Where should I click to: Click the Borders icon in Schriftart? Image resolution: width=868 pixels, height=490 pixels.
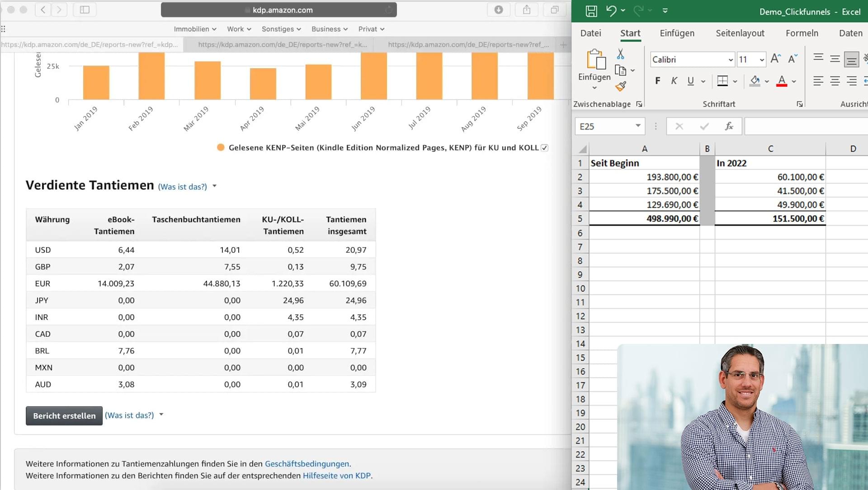[722, 81]
